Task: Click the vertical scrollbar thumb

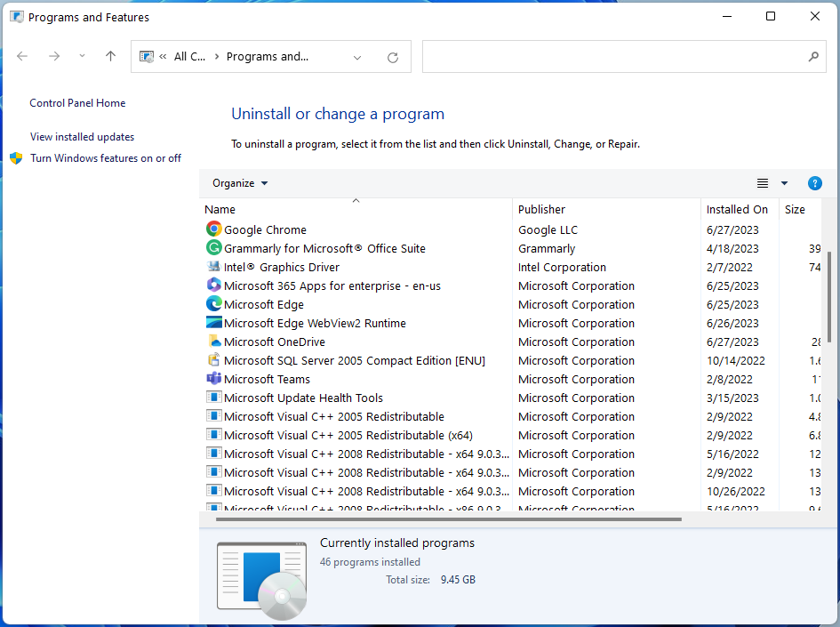Action: point(828,297)
